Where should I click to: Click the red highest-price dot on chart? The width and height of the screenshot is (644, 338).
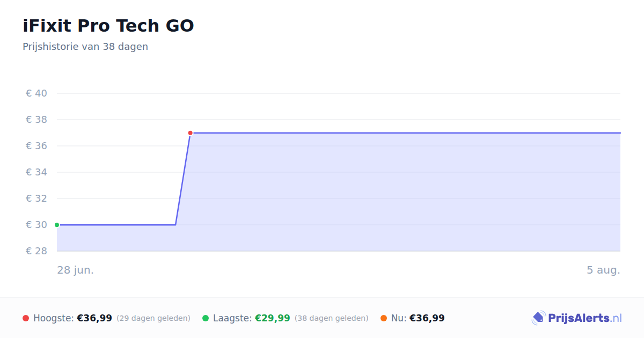point(190,133)
